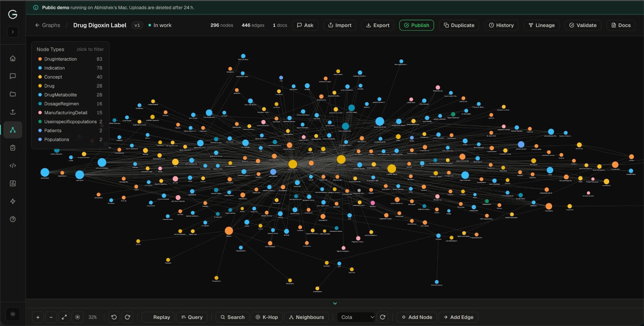
Task: Filter by Indication node type
Action: [x=70, y=68]
